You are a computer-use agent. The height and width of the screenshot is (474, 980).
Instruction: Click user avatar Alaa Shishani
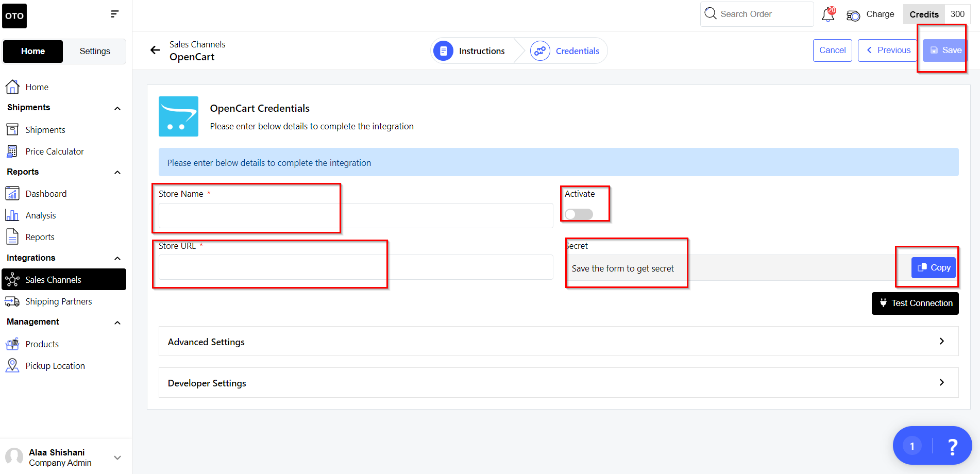pyautogui.click(x=14, y=457)
